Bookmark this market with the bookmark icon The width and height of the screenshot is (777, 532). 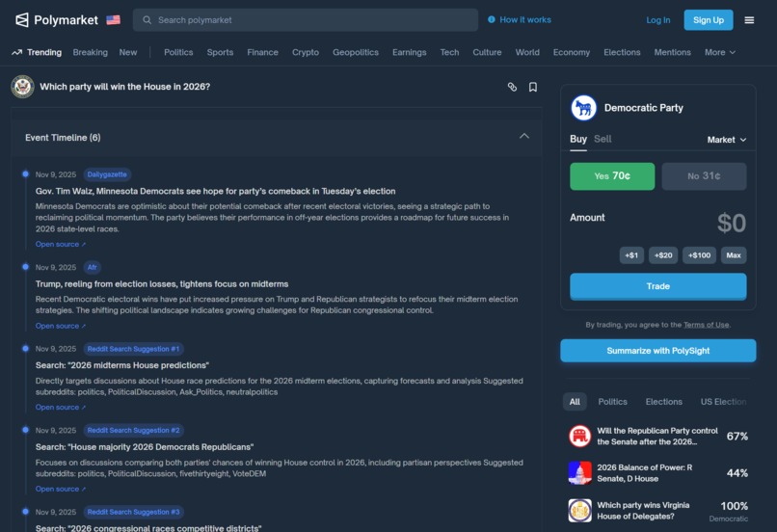[x=533, y=87]
